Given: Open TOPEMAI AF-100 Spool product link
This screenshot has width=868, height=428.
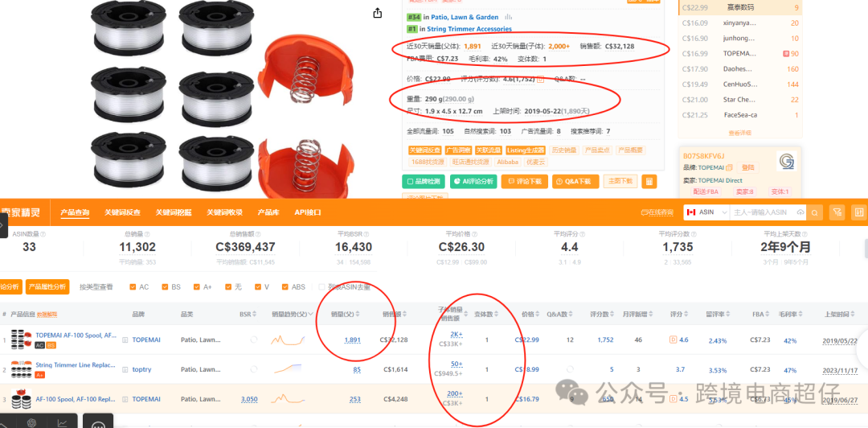Looking at the screenshot, I should 76,335.
